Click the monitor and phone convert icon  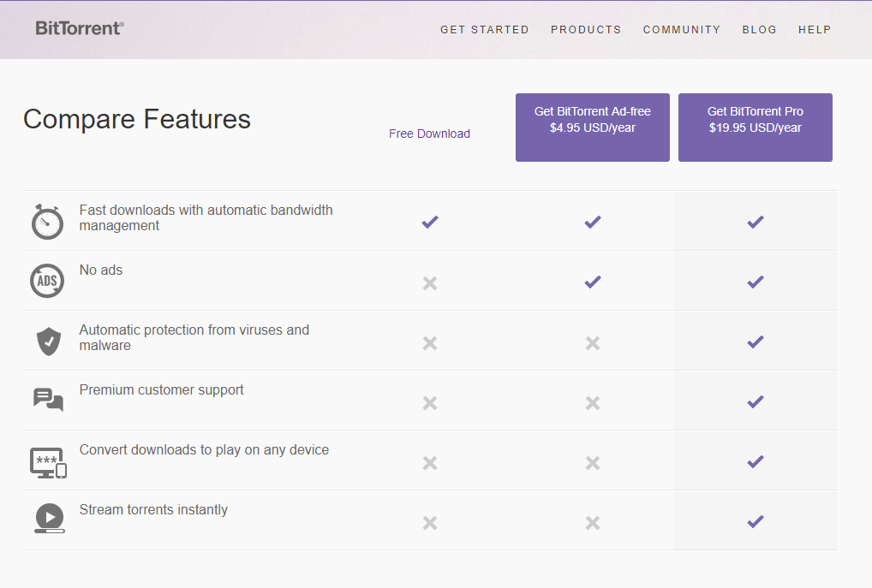click(48, 462)
